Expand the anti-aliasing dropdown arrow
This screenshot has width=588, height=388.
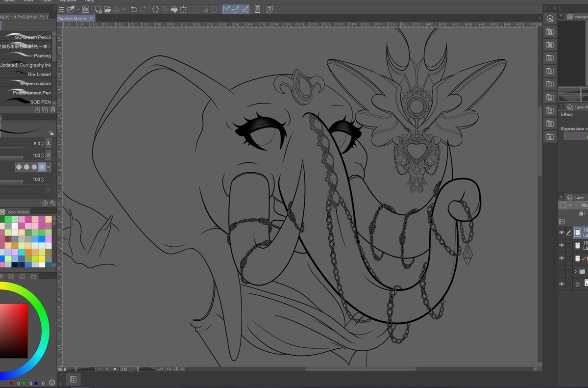coord(49,167)
